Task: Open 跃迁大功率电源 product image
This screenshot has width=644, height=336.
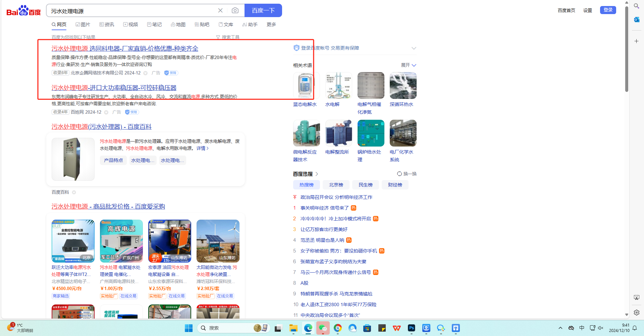Action: pyautogui.click(x=73, y=241)
